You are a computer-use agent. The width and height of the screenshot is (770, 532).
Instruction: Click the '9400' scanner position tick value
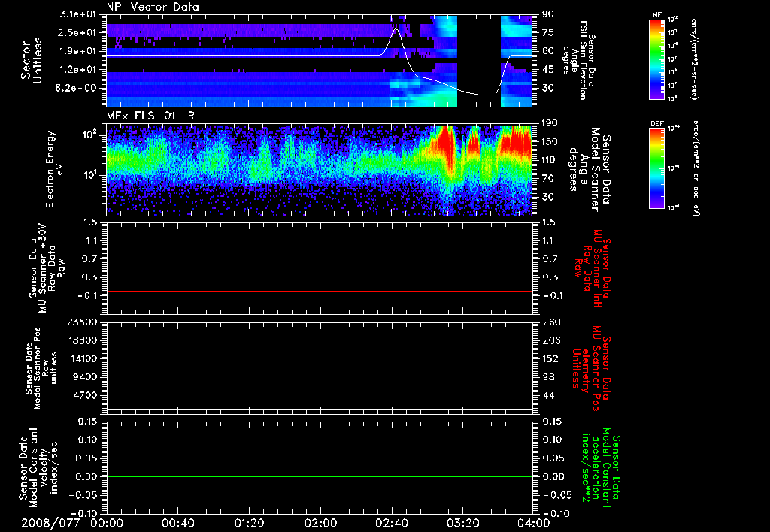click(84, 377)
